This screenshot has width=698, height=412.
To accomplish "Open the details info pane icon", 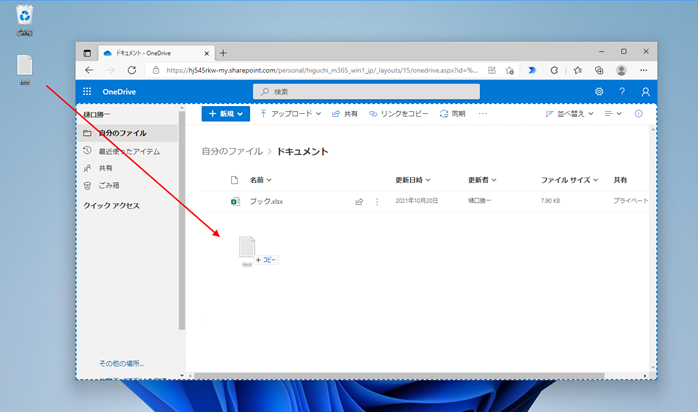I will 639,114.
